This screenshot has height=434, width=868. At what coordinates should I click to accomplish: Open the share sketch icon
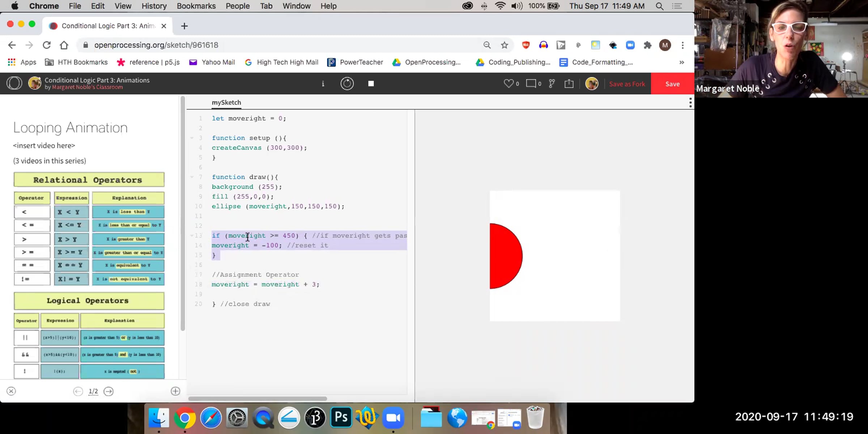click(x=569, y=84)
